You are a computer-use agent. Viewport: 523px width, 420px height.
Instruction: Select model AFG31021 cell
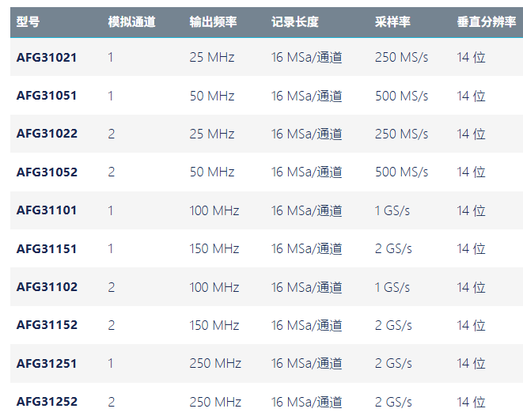(47, 57)
